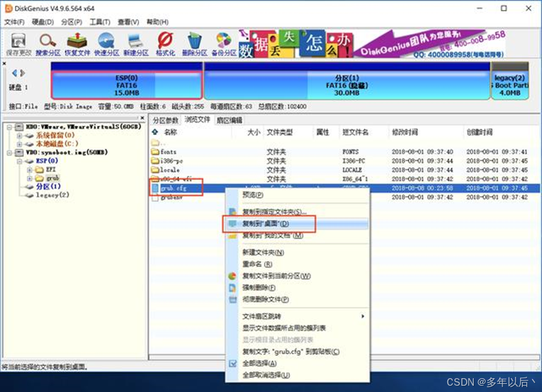The height and width of the screenshot is (392, 542).
Task: Click the DiskGenius app icon in title bar
Action: tap(9, 8)
